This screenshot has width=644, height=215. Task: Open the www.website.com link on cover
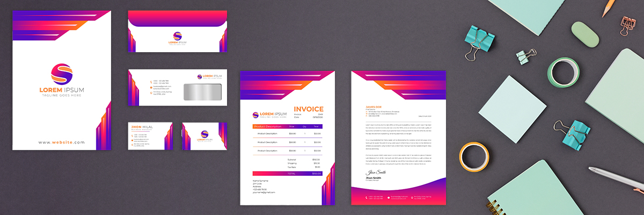pyautogui.click(x=61, y=142)
